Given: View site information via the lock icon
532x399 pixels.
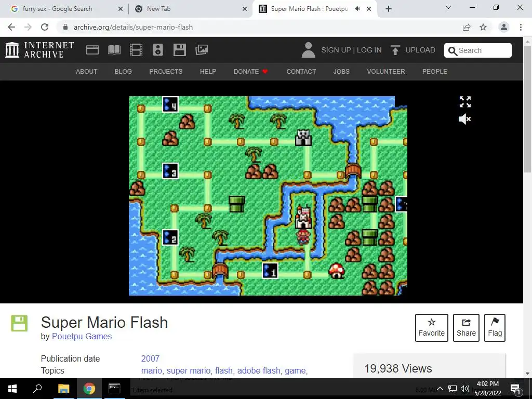Looking at the screenshot, I should tap(65, 27).
